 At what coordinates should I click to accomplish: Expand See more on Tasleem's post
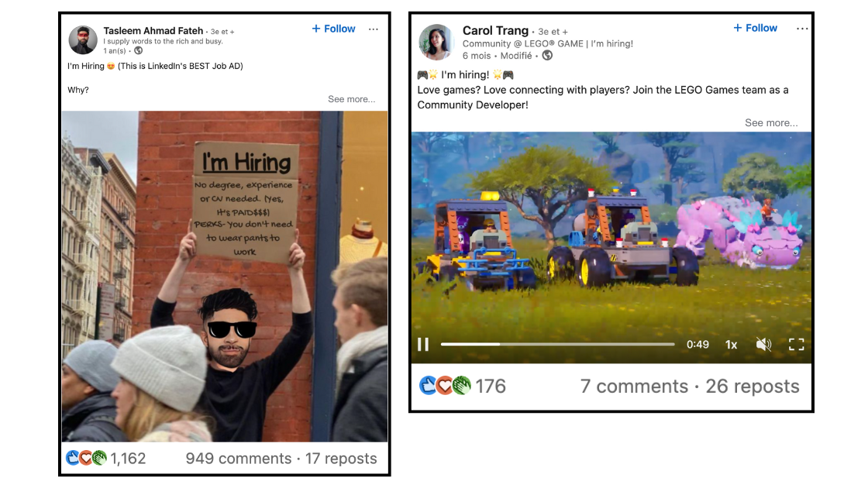(352, 99)
